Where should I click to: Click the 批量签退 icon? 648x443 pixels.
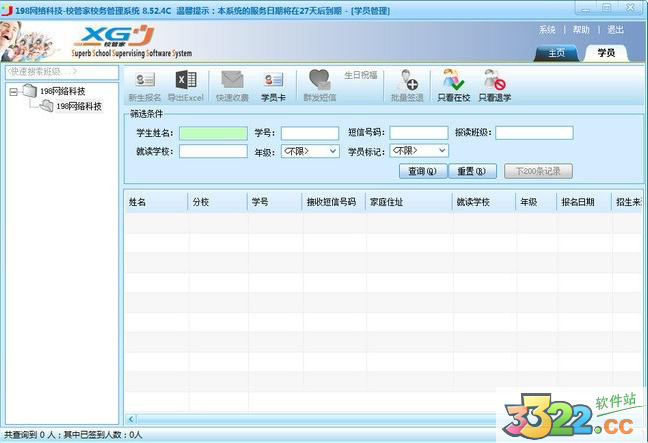(x=408, y=81)
